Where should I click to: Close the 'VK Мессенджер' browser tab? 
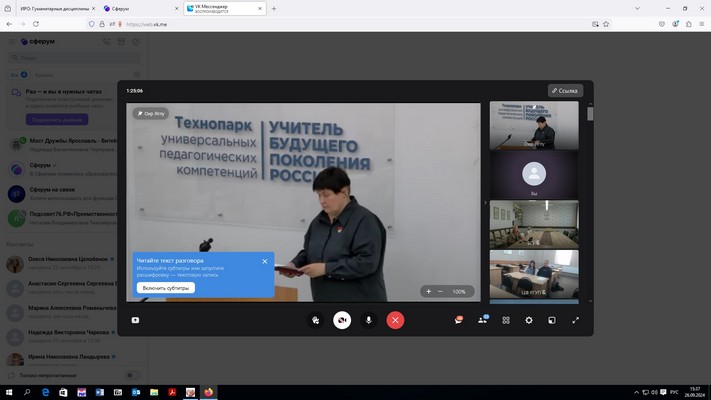(x=260, y=9)
